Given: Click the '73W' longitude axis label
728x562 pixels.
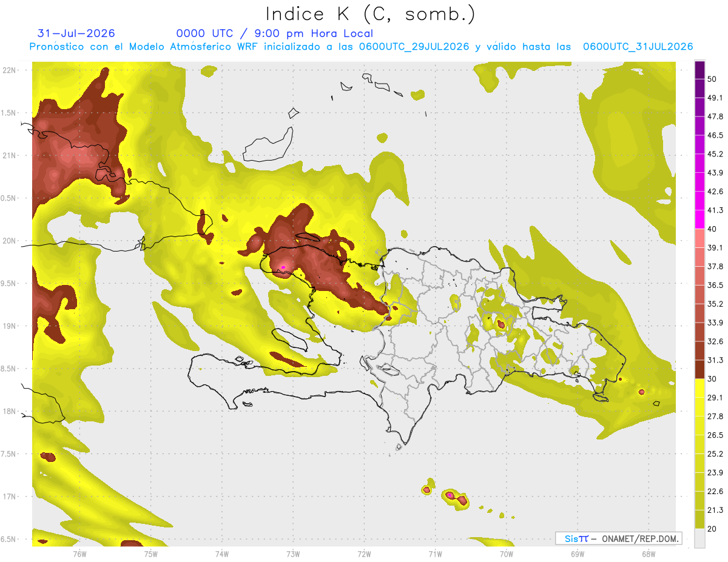Looking at the screenshot, I should click(x=293, y=554).
